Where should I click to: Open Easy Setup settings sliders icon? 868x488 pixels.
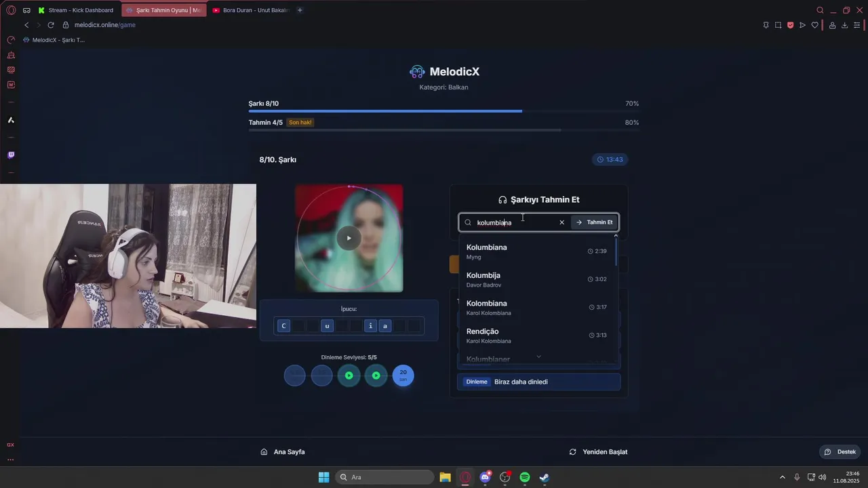point(856,25)
